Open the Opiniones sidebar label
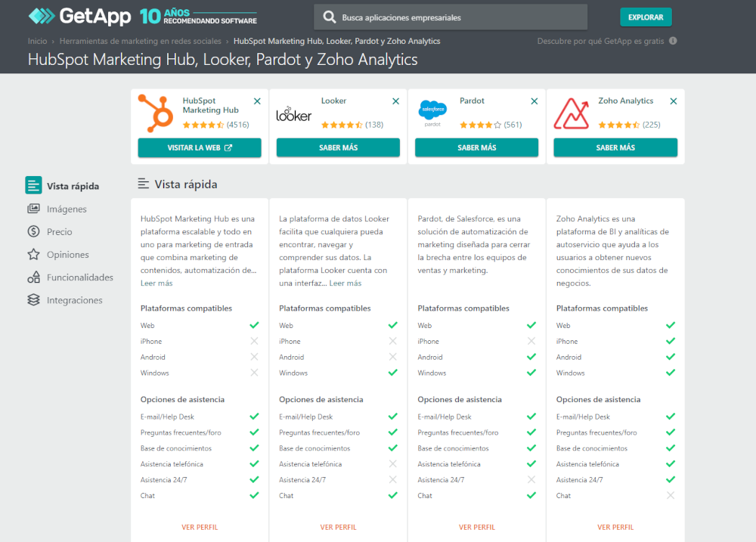The height and width of the screenshot is (542, 756). tap(67, 255)
